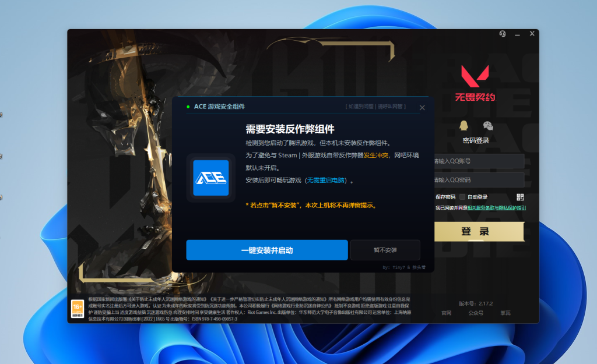597x364 pixels.
Task: Close the 无畏契约 launcher window
Action: (x=532, y=33)
